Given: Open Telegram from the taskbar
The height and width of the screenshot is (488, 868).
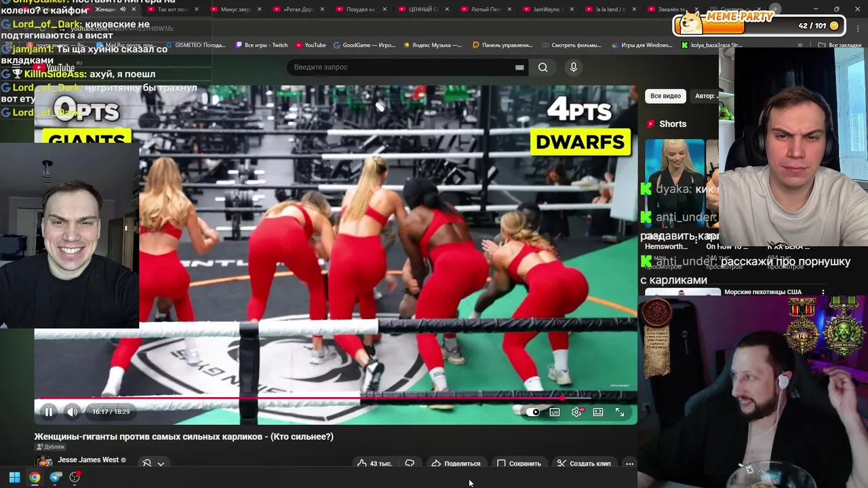Looking at the screenshot, I should coord(55,477).
